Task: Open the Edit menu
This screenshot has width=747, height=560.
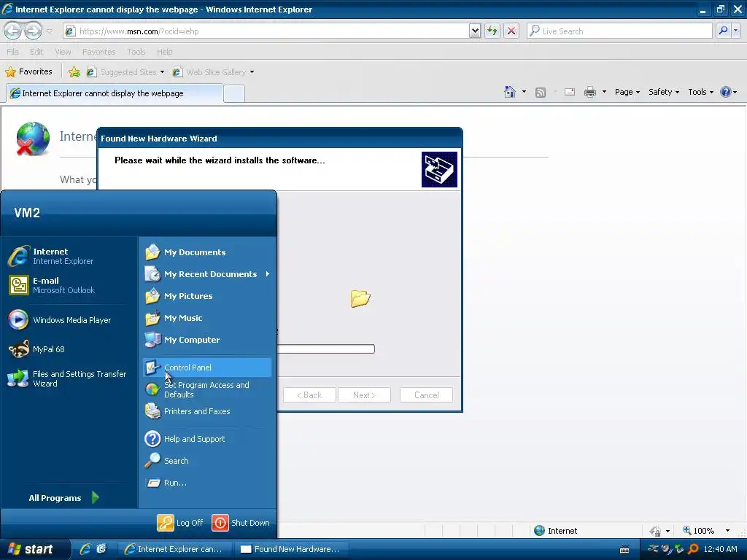Action: point(36,52)
